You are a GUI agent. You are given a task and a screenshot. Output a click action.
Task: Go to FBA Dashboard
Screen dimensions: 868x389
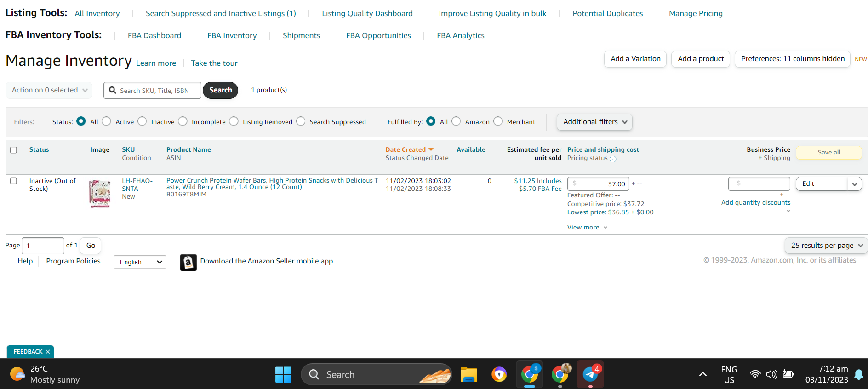pos(154,36)
